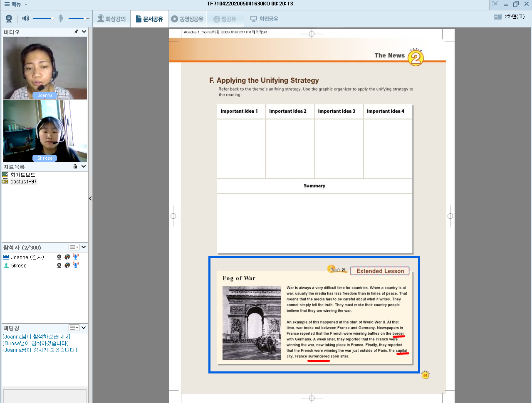The image size is (532, 403).
Task: Click Joanna's webcam icon in the participant list
Action: tap(59, 257)
